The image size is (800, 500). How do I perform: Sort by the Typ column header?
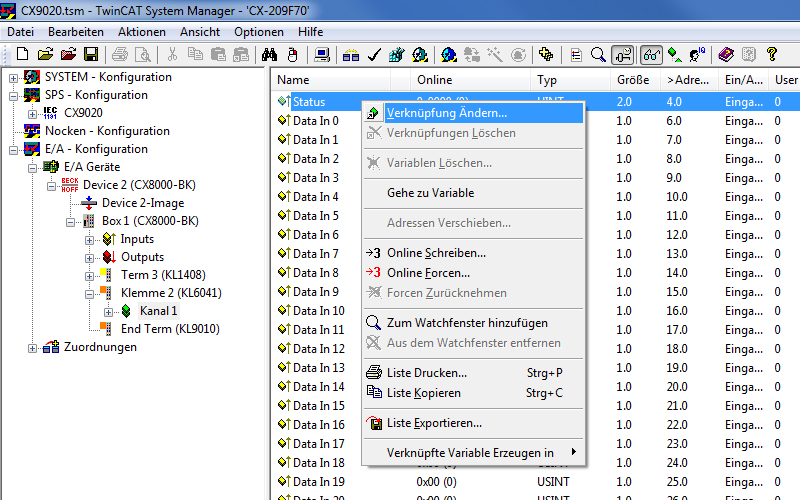(x=570, y=80)
